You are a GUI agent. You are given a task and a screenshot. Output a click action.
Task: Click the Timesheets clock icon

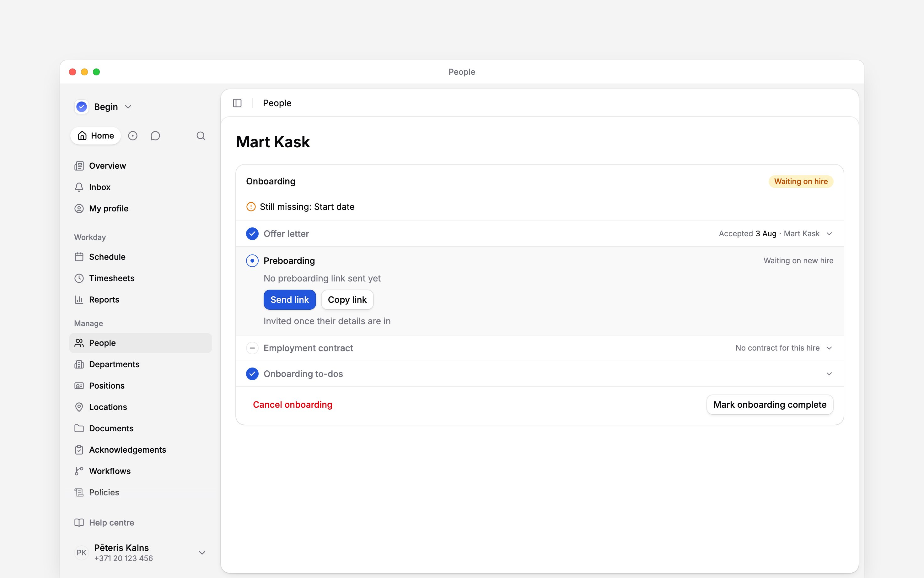click(x=79, y=278)
